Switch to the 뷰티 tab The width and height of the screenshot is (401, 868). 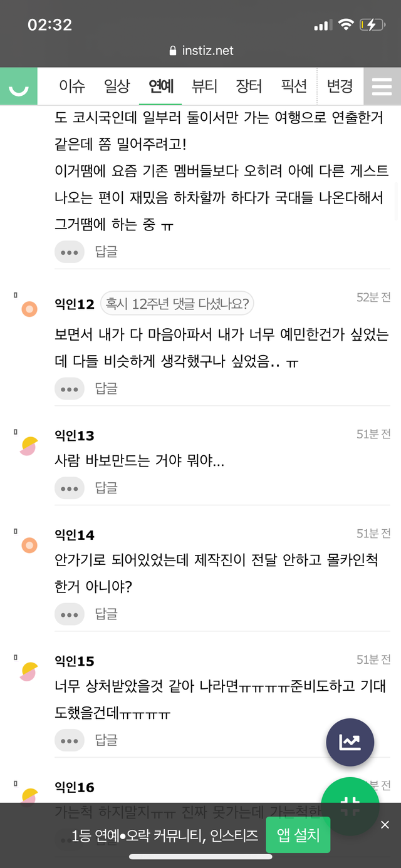pos(204,86)
